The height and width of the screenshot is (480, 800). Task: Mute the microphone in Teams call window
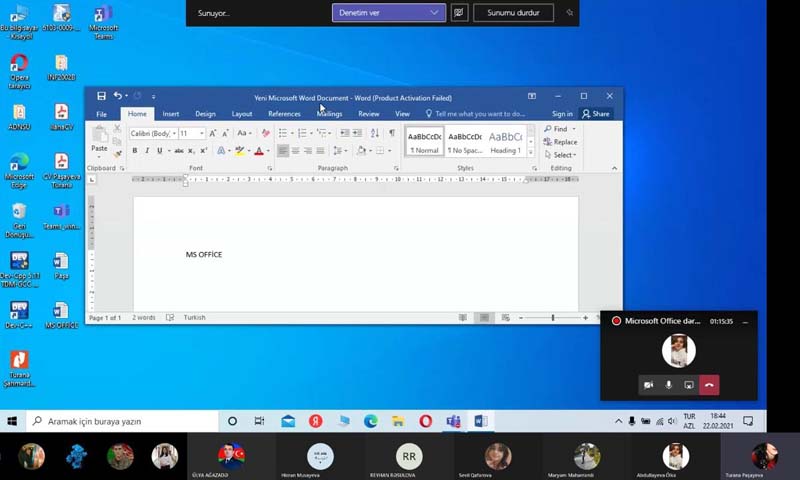coord(668,385)
